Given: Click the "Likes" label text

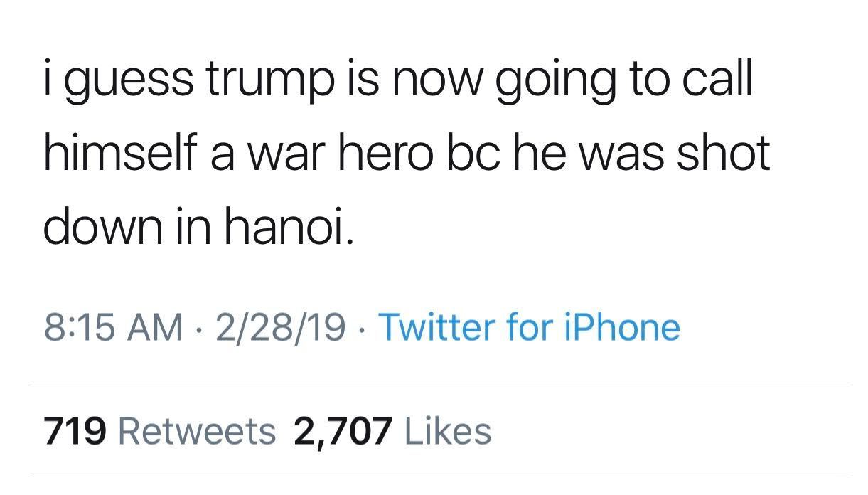Looking at the screenshot, I should click(x=448, y=431).
